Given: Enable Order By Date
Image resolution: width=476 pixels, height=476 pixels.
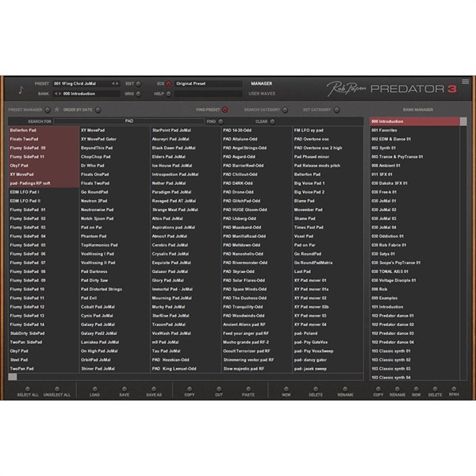Looking at the screenshot, I should (x=98, y=109).
